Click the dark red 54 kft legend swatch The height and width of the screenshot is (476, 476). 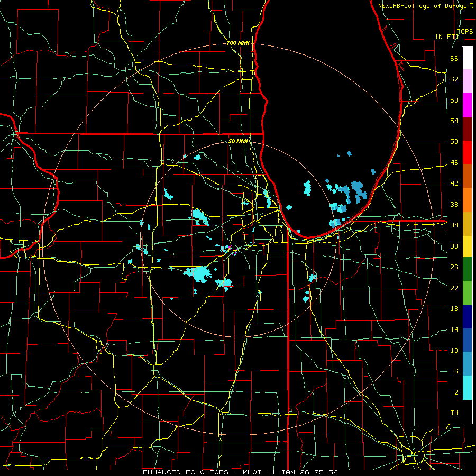[x=467, y=129]
